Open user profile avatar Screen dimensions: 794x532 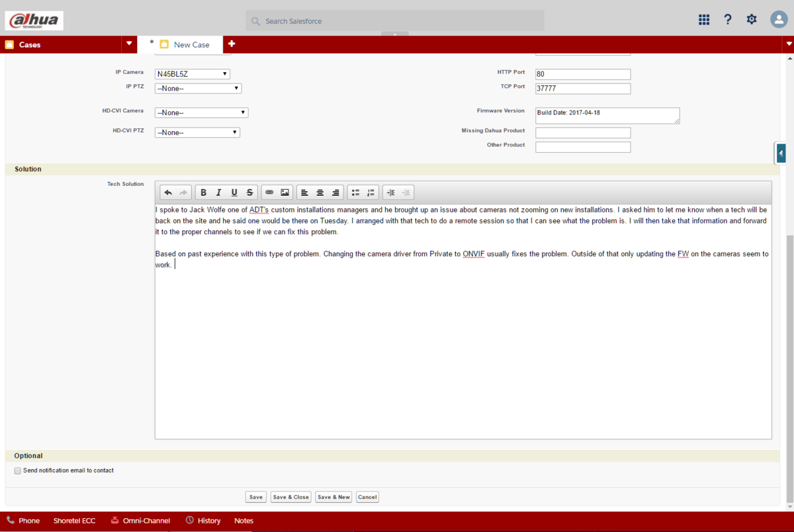click(x=778, y=20)
